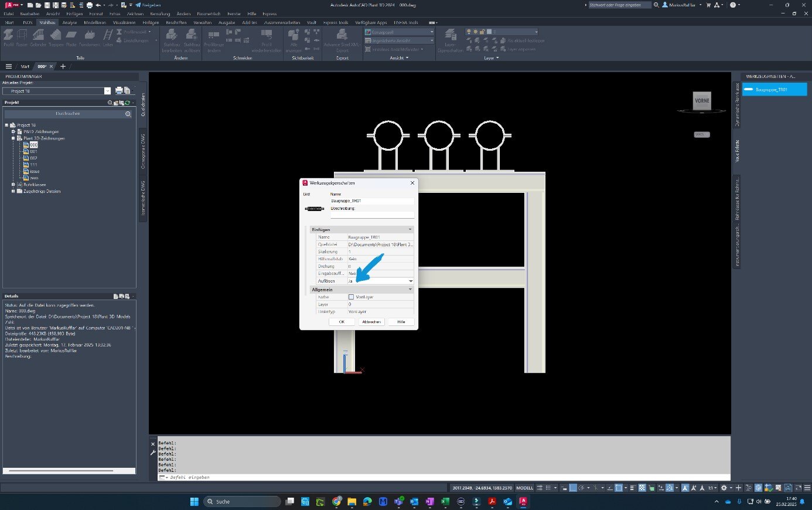Collapse the Einfügen section in Werkzeugeigenschaften
The height and width of the screenshot is (510, 812).
tap(410, 229)
